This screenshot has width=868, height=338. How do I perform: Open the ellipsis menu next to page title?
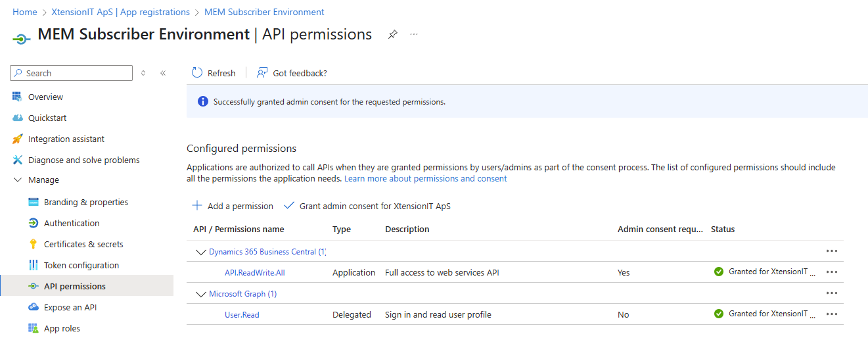(x=414, y=34)
